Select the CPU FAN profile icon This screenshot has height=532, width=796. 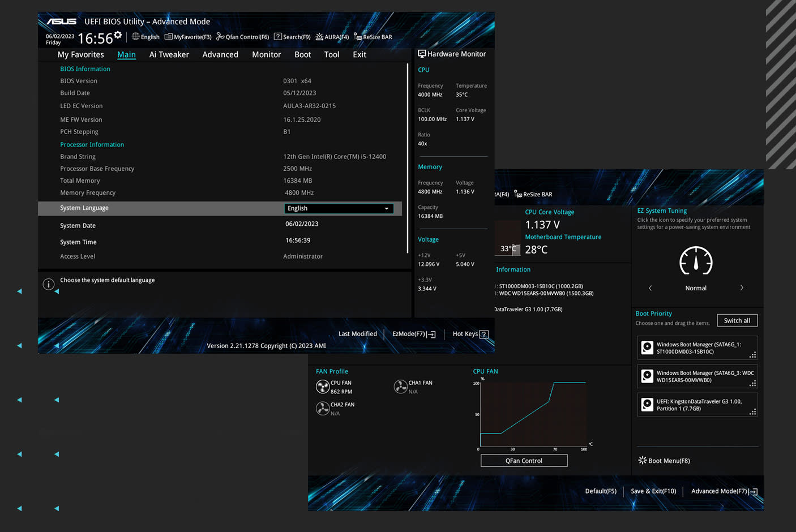(323, 387)
